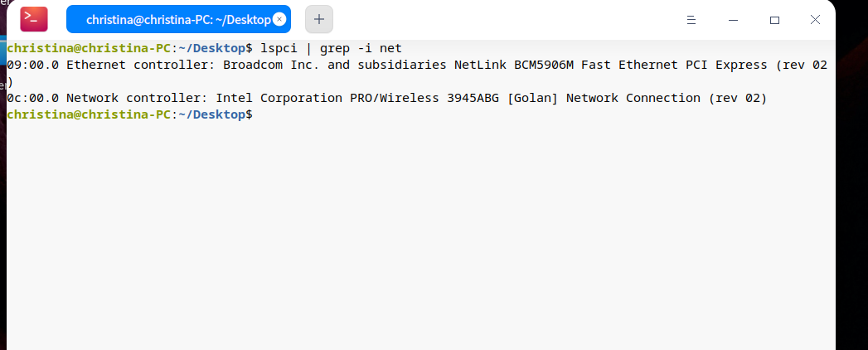This screenshot has height=350, width=868.
Task: Click the word Broadcom in the output
Action: coord(253,65)
